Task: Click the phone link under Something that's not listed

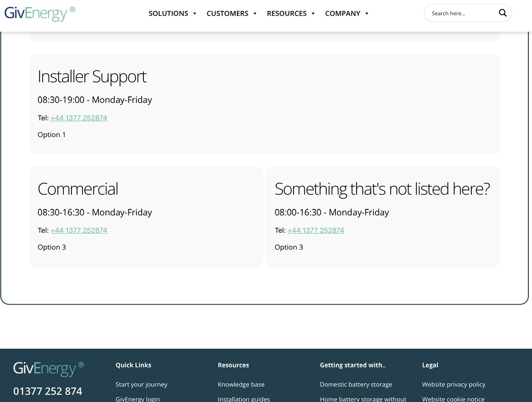Action: [316, 230]
